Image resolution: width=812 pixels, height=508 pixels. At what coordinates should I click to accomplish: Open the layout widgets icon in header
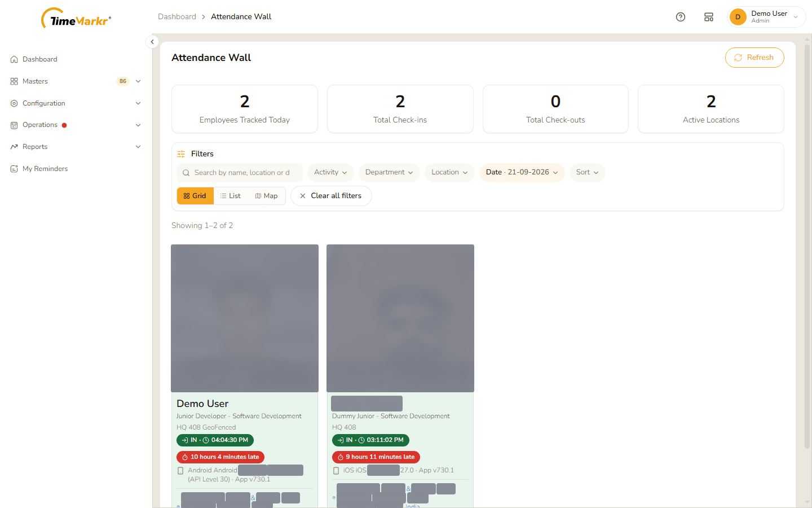point(709,17)
